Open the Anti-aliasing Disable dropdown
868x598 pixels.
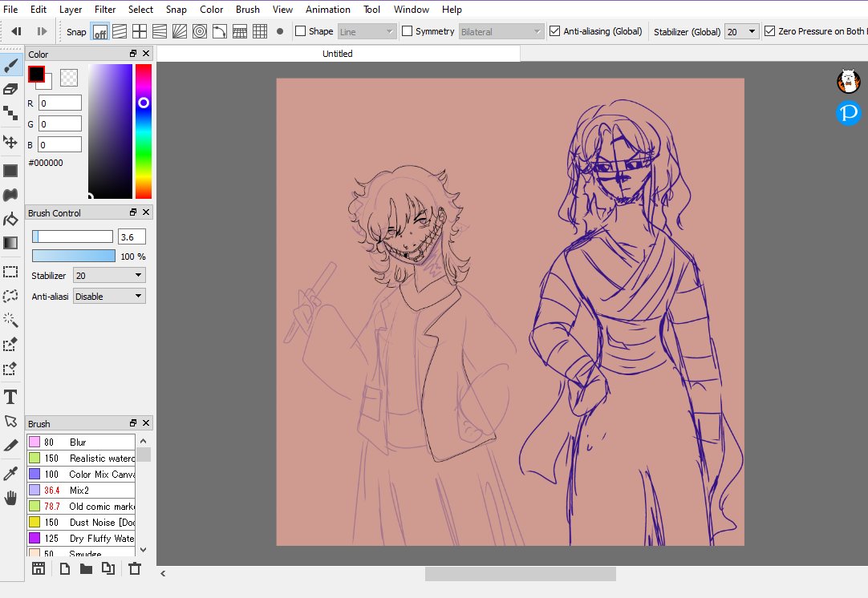point(109,297)
